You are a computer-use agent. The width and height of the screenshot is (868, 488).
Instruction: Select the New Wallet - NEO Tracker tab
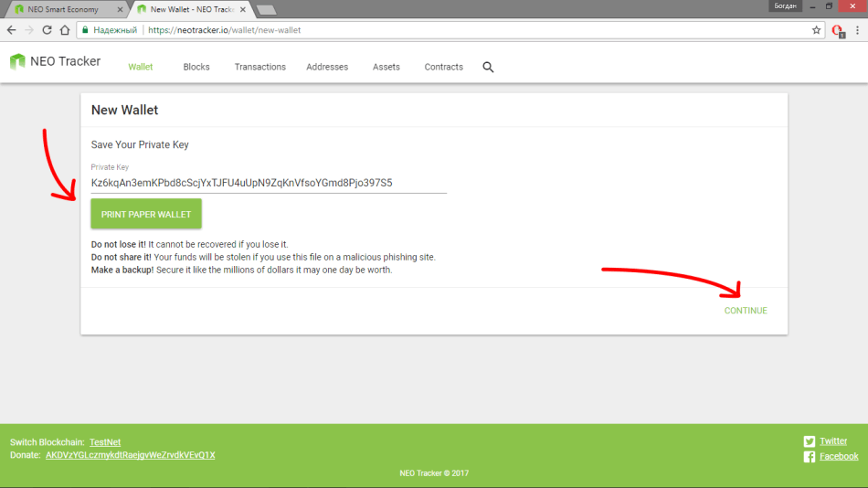click(192, 9)
